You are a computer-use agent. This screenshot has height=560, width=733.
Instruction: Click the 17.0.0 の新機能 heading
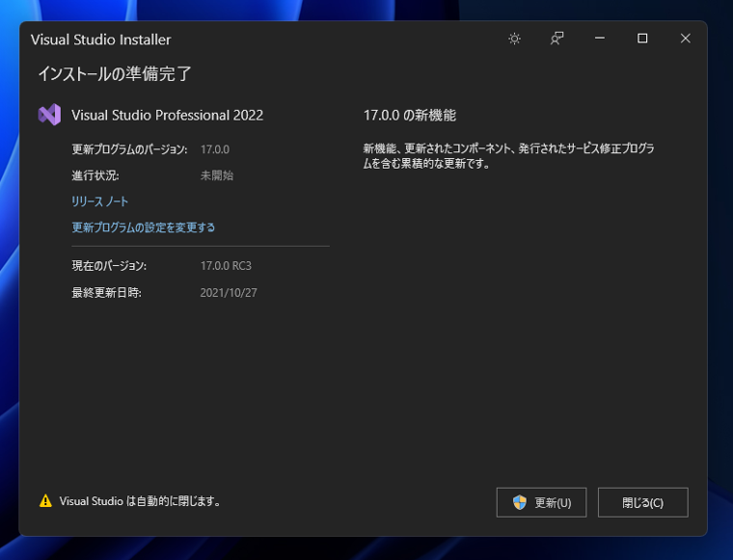click(x=410, y=115)
